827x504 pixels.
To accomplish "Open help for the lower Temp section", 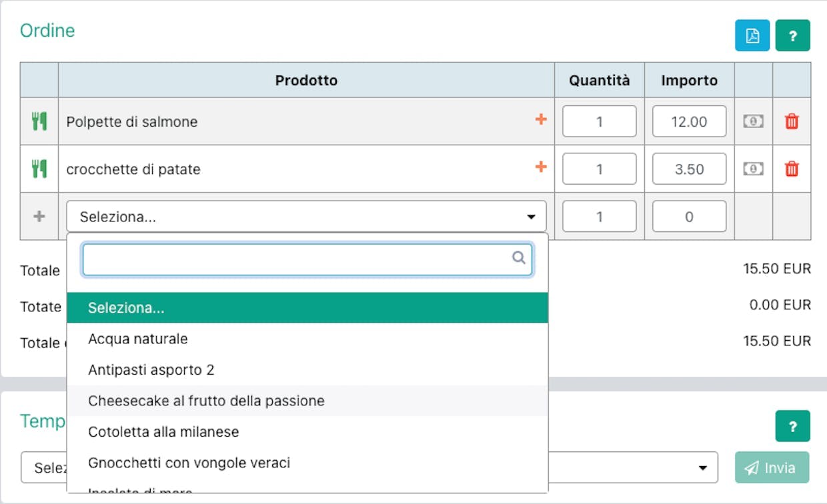I will click(x=792, y=426).
